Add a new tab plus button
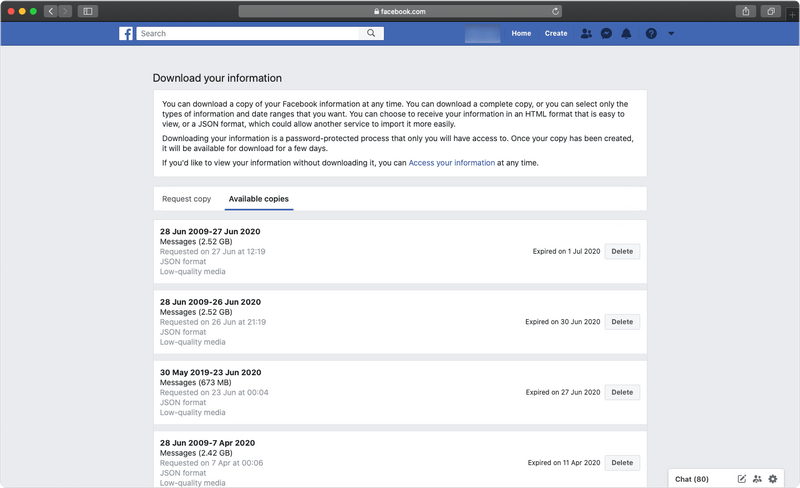Viewport: 800px width, 488px height. 792,15
